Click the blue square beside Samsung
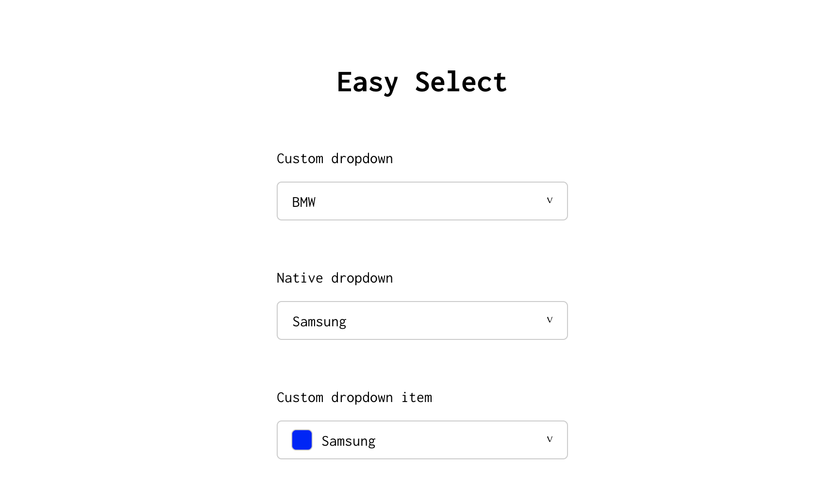835x504 pixels. click(301, 439)
